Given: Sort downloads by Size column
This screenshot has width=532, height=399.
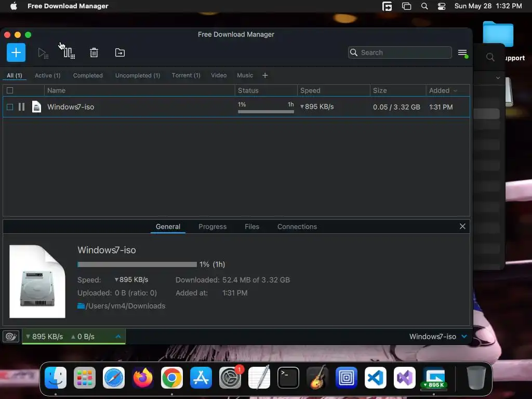Looking at the screenshot, I should [397, 90].
